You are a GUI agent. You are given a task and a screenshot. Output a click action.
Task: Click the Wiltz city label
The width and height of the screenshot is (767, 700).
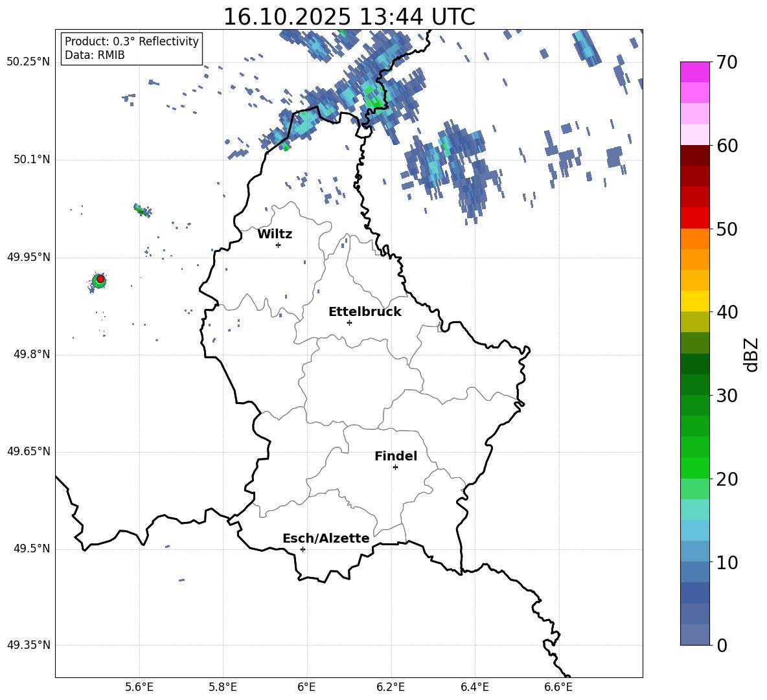coord(275,234)
